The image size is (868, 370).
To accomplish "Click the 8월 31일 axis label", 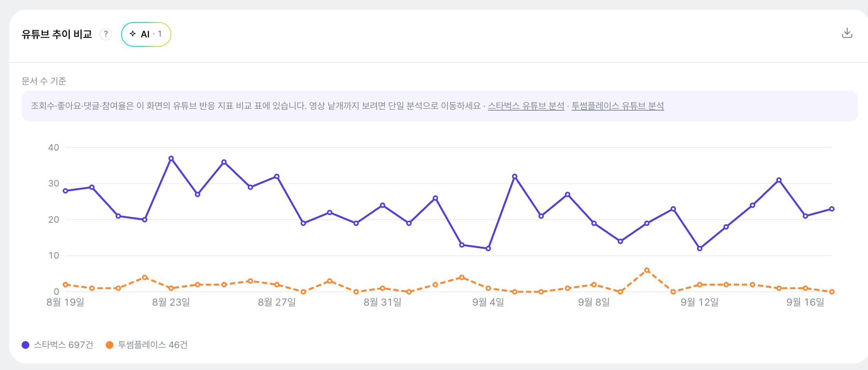I will pos(383,302).
